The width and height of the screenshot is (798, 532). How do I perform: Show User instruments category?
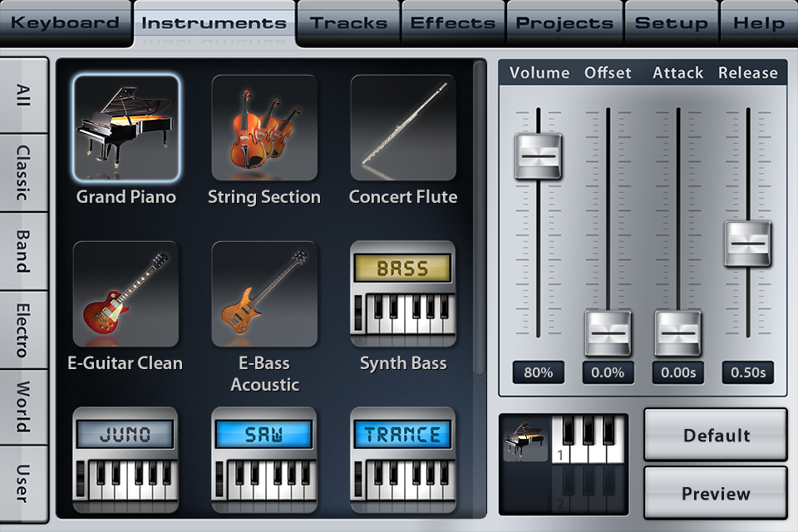coord(23,484)
